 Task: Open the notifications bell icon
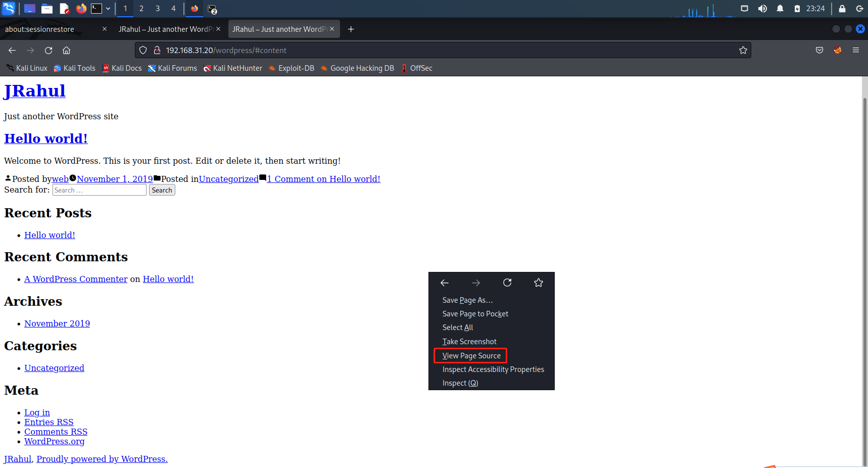tap(780, 9)
